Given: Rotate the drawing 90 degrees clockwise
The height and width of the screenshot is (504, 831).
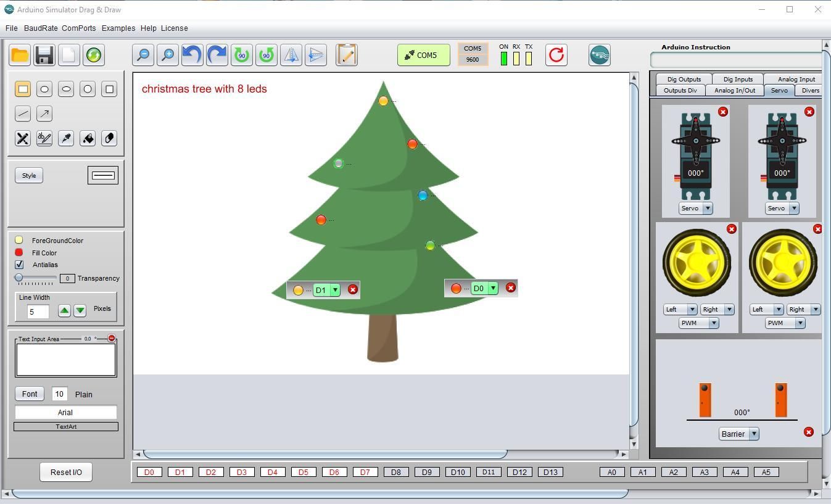Looking at the screenshot, I should [266, 55].
